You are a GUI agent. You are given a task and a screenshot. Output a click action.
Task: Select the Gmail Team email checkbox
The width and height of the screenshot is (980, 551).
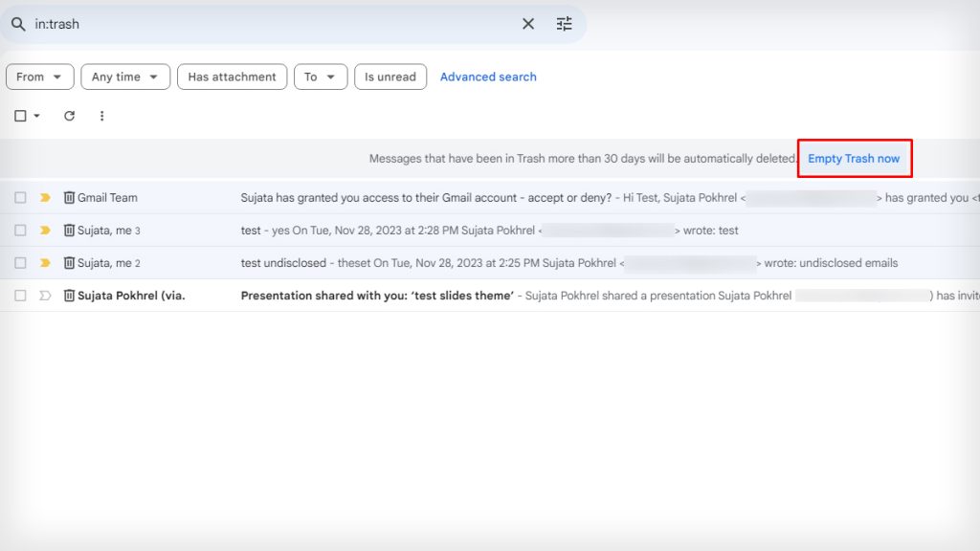[x=20, y=197]
